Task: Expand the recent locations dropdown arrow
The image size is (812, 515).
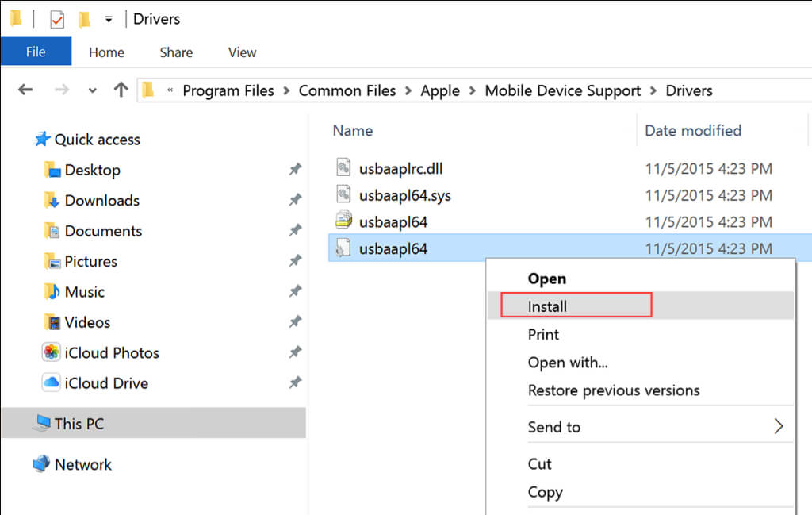Action: point(93,90)
